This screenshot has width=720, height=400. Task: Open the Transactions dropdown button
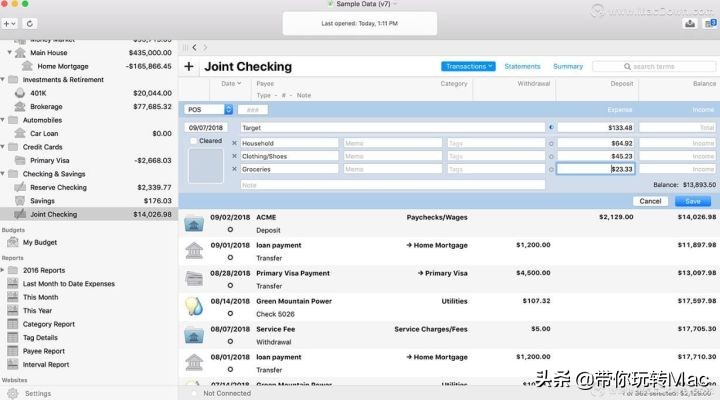pos(468,67)
